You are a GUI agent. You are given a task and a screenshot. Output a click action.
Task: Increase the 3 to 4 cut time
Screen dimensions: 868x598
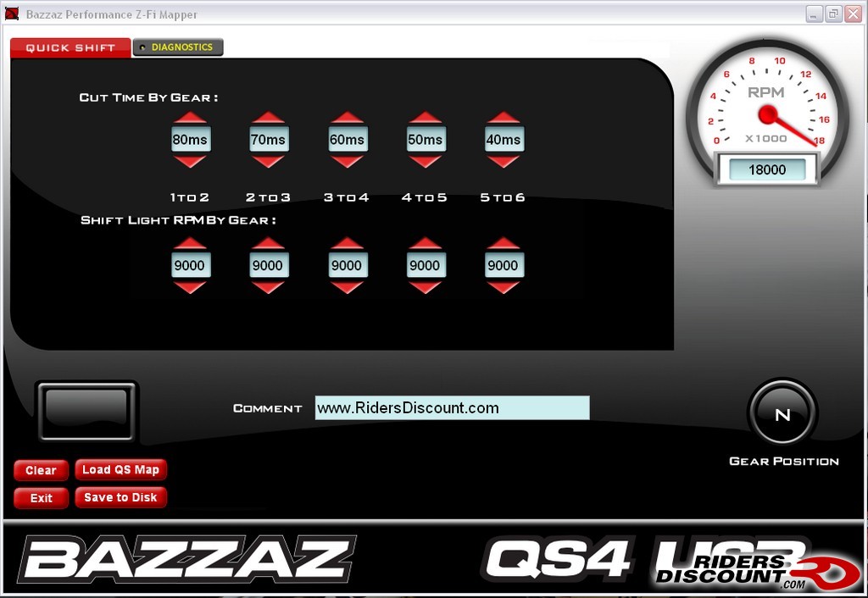[347, 118]
